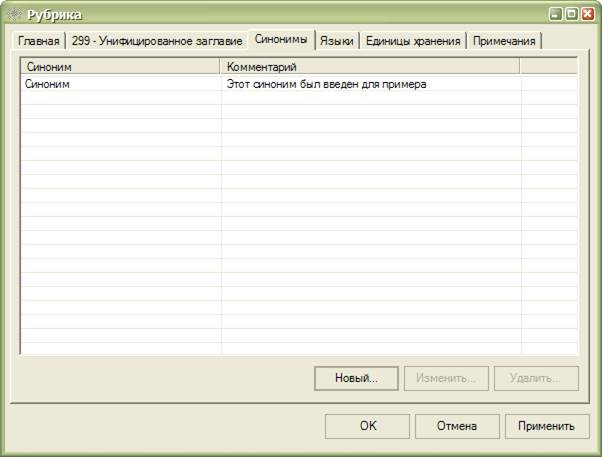Click the comment text 'Этот синоним был введен для примера'
The height and width of the screenshot is (457, 602).
coord(326,84)
